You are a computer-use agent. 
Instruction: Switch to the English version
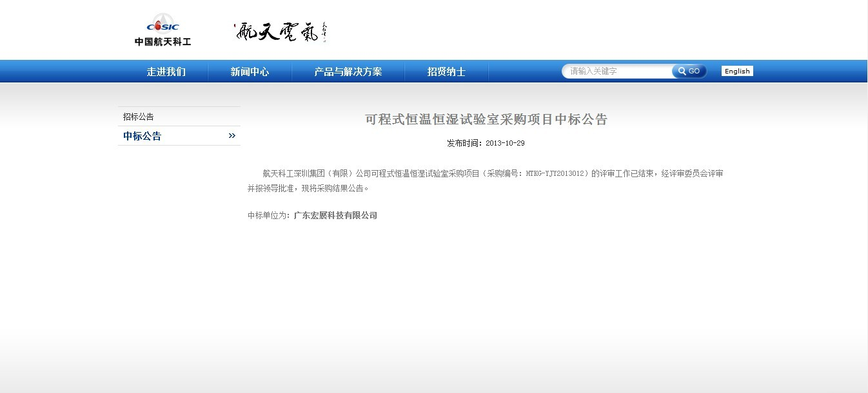[737, 72]
